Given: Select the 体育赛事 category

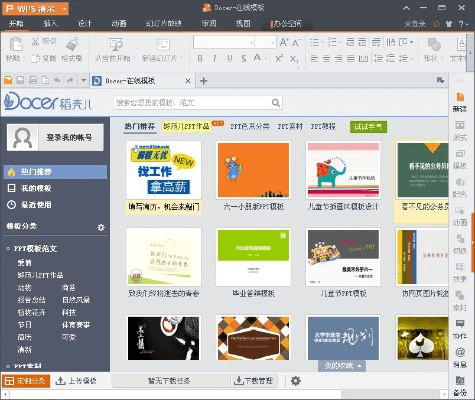Looking at the screenshot, I should coord(76,325).
